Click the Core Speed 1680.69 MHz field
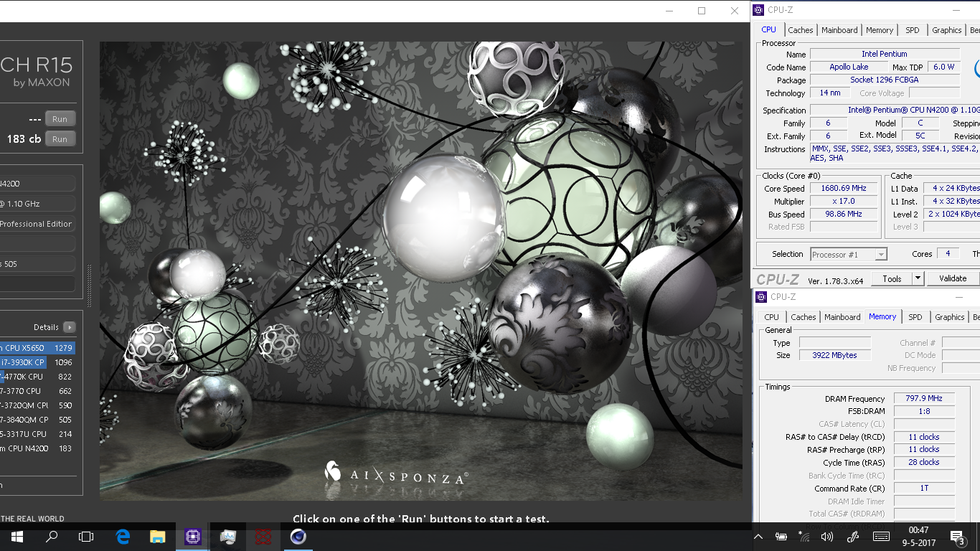This screenshot has height=551, width=980. tap(844, 189)
